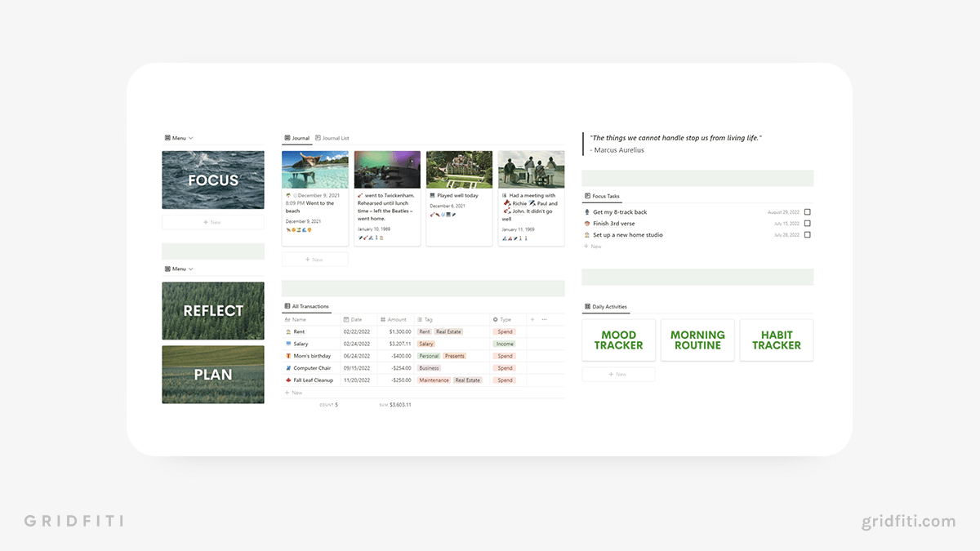Click the Income type label
This screenshot has width=980, height=551.
505,344
